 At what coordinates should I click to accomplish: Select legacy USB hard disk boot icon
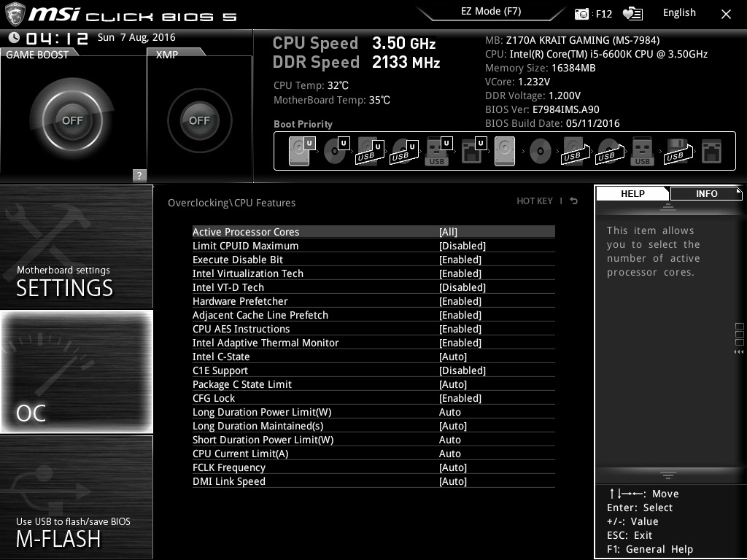tap(576, 151)
